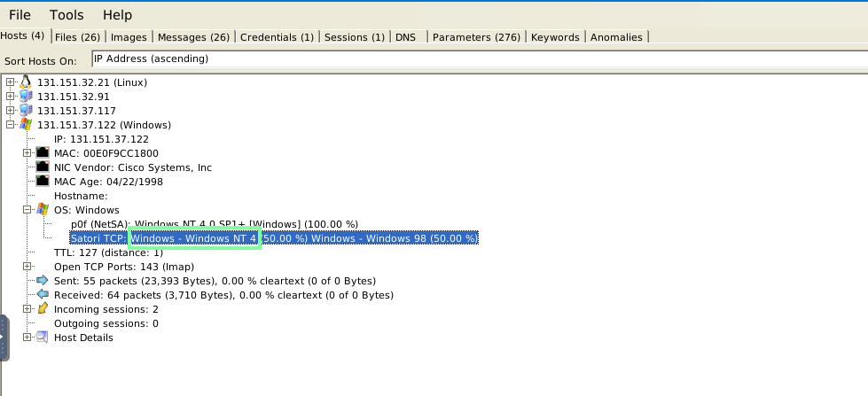Select the p0f (NetSA) fingerprint row

[215, 224]
